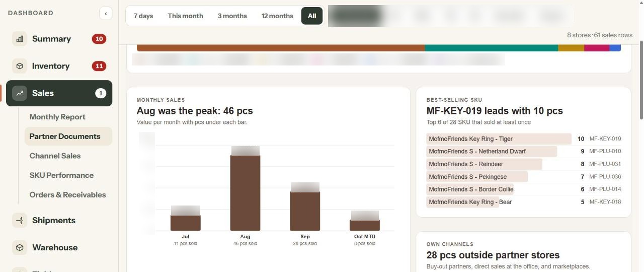Click the Inventory box icon
This screenshot has width=644, height=272.
tap(20, 66)
